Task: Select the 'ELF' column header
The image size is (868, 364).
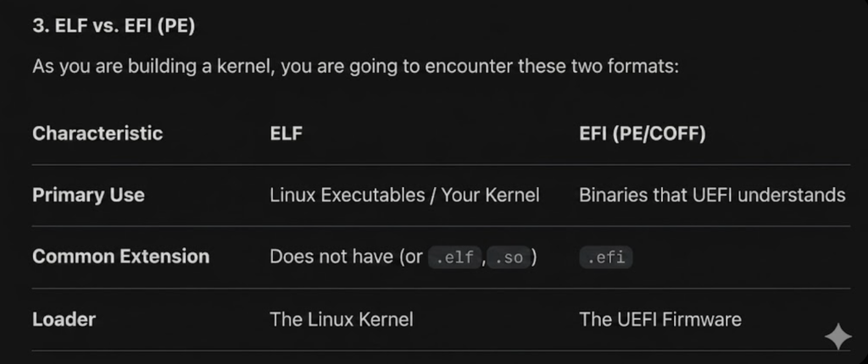Action: [286, 133]
